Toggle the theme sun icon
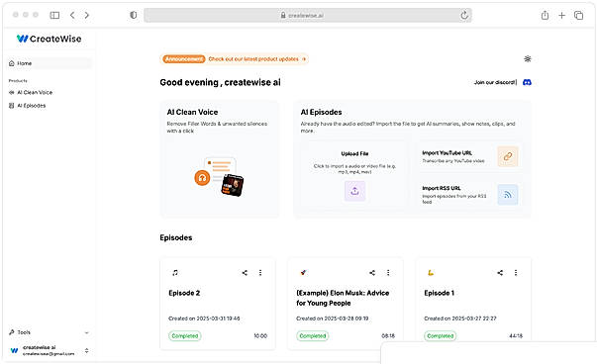The height and width of the screenshot is (364, 597). click(528, 59)
